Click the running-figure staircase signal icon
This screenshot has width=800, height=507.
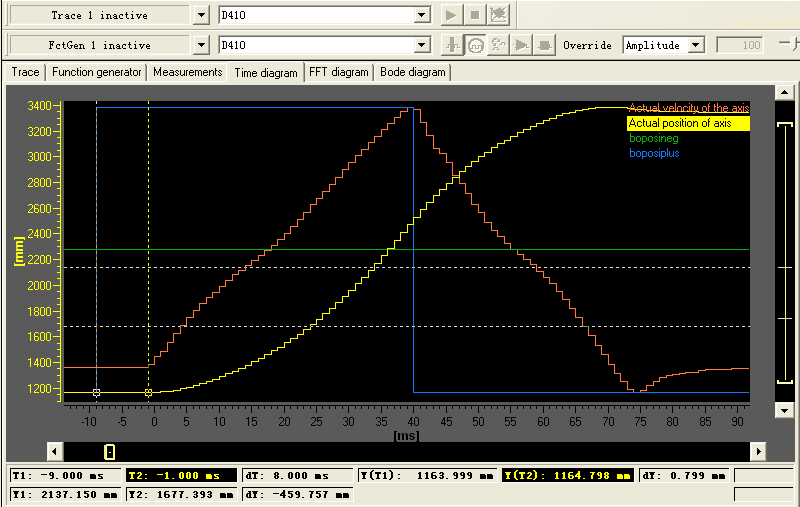click(498, 45)
